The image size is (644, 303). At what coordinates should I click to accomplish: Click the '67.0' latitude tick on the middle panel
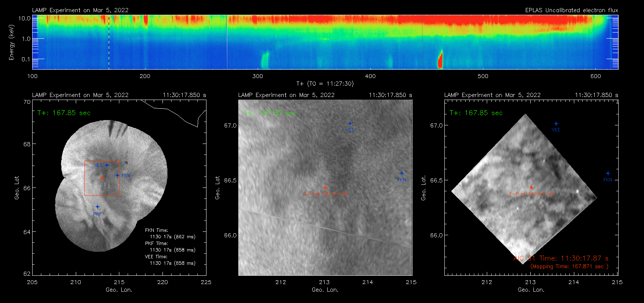coord(230,125)
